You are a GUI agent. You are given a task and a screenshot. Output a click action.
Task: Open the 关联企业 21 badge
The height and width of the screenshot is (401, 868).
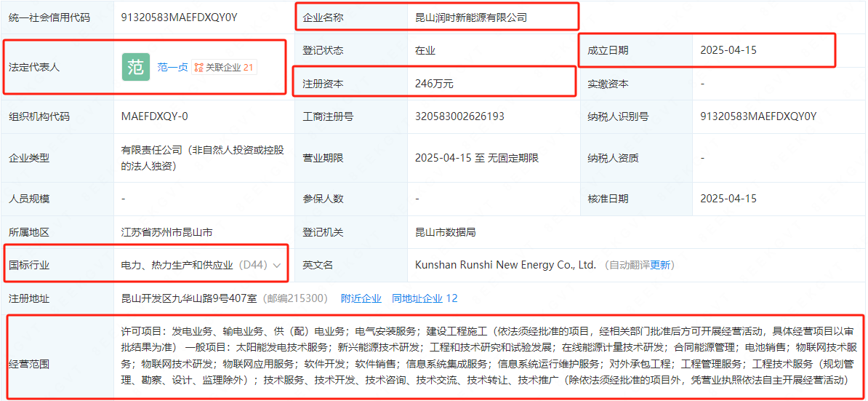coord(224,67)
